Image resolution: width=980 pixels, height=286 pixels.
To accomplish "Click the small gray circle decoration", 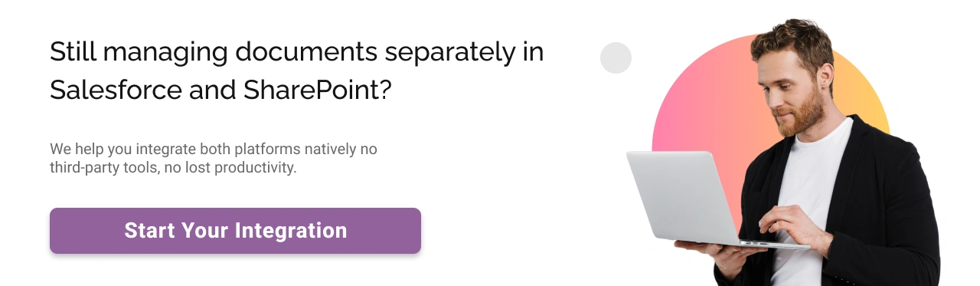I will pos(616,58).
